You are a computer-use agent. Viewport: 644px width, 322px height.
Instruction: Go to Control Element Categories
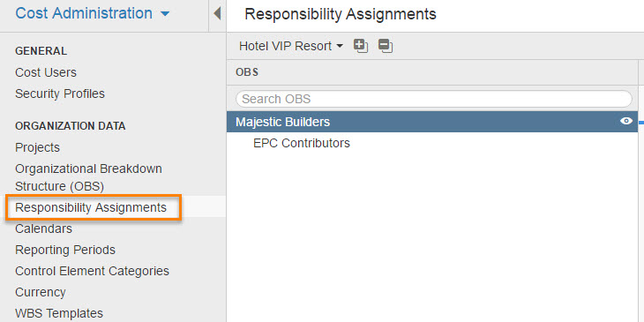92,272
